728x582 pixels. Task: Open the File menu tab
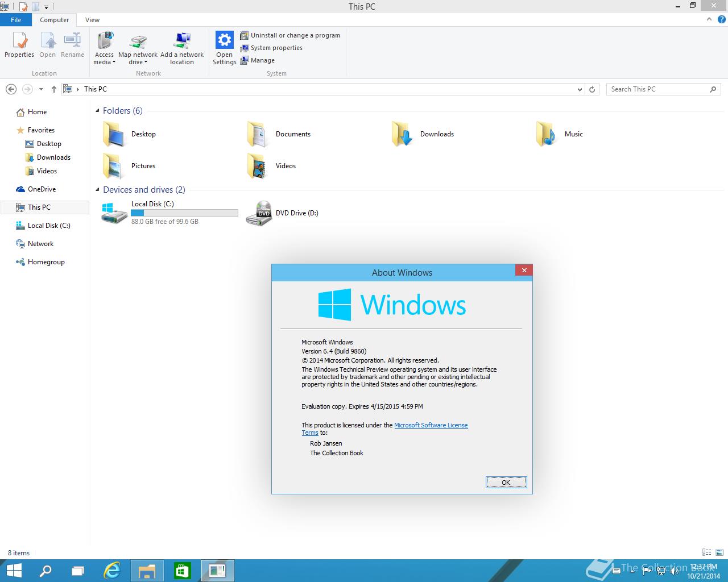(16, 20)
